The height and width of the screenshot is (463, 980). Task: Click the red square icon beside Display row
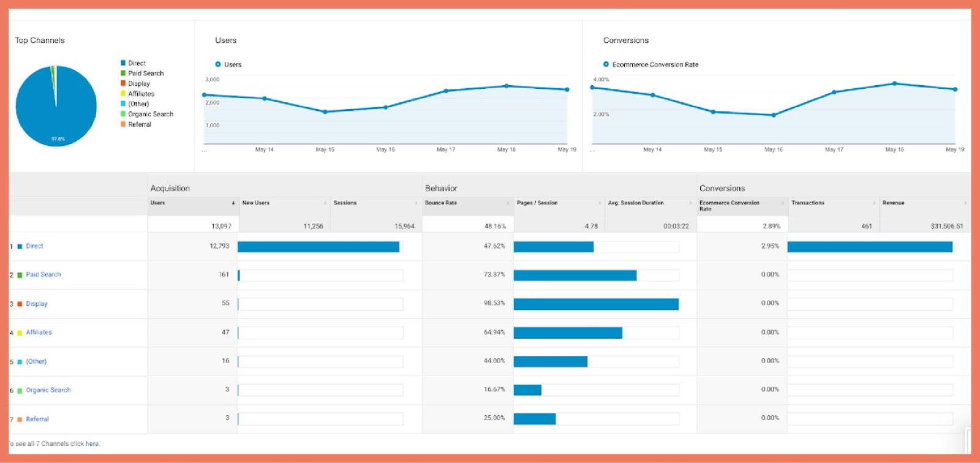click(20, 304)
